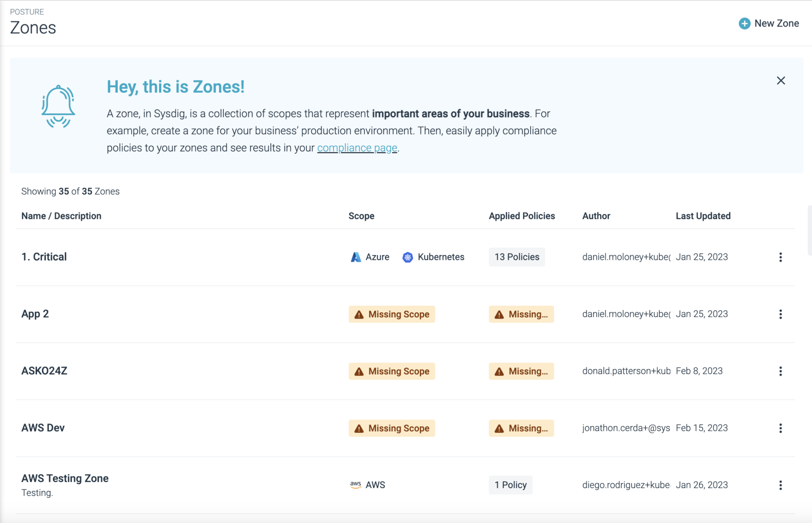Open kebab menu for AWS Dev zone
This screenshot has width=812, height=523.
[780, 428]
